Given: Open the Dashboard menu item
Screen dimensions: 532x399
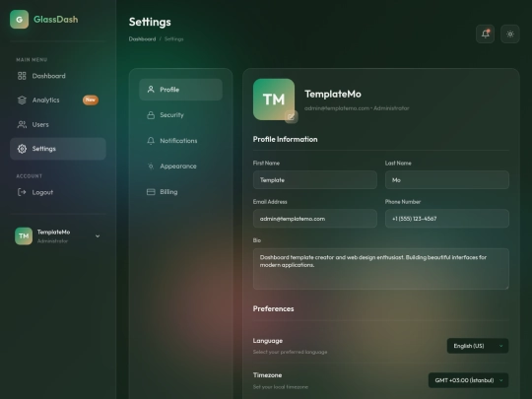Looking at the screenshot, I should (58, 76).
